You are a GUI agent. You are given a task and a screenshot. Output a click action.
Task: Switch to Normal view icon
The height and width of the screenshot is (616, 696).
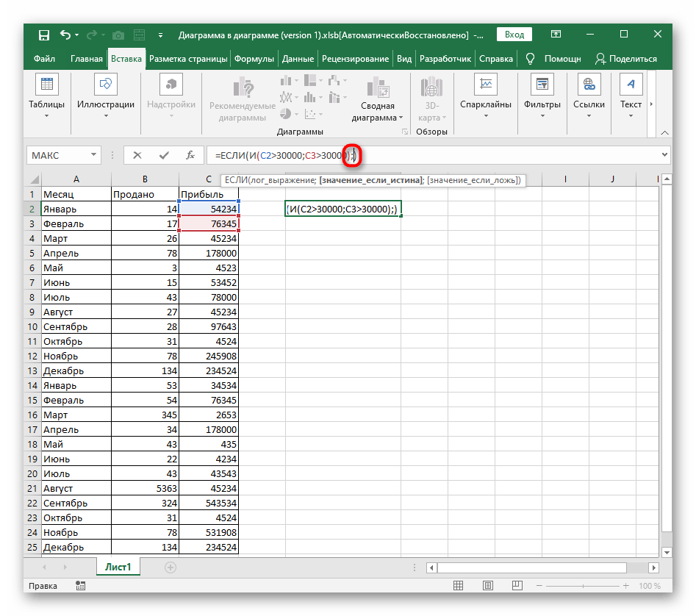458,586
